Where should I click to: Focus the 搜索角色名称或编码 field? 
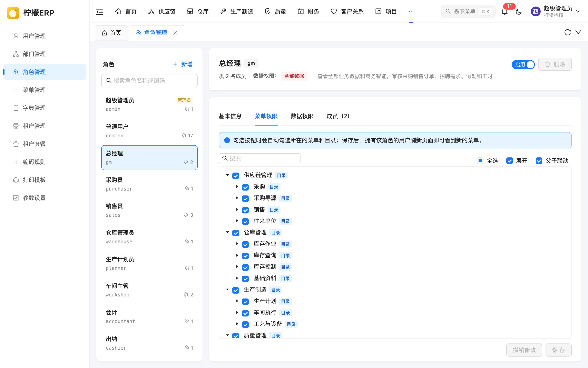click(x=149, y=81)
